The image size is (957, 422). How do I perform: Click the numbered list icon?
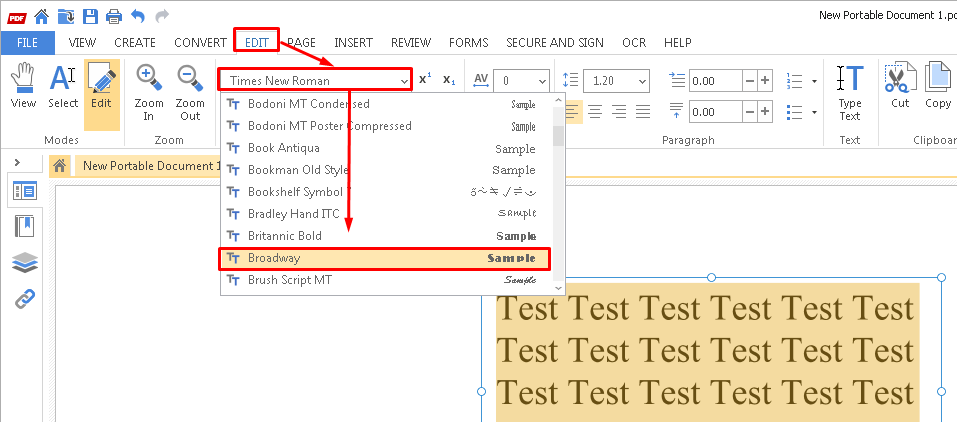pos(794,81)
